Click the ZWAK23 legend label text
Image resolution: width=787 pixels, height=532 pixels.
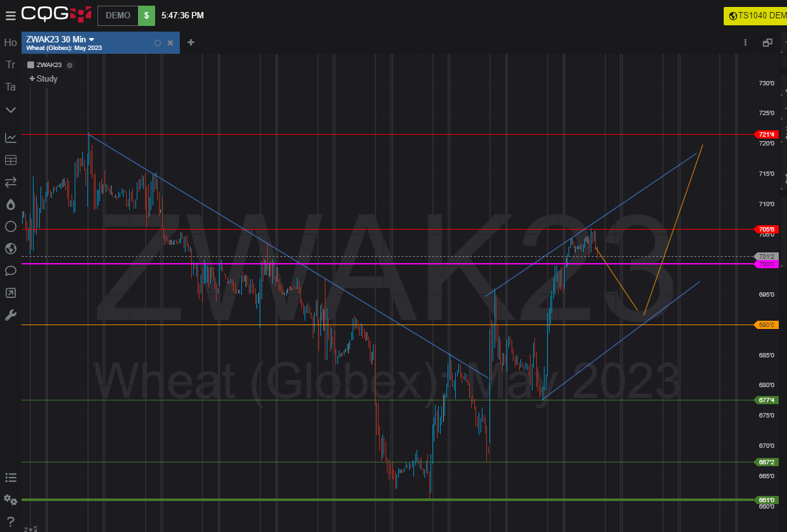(49, 65)
